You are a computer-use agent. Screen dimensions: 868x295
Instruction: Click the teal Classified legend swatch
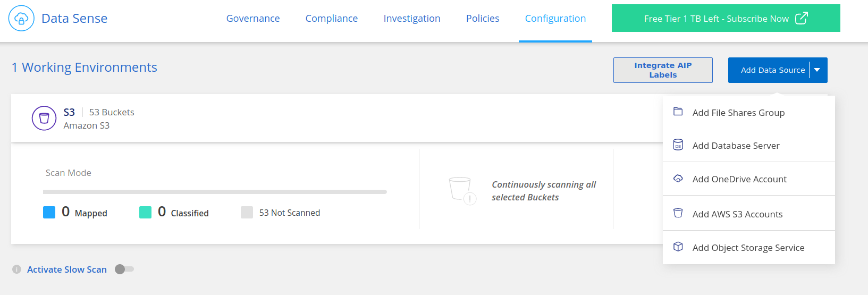coord(145,213)
